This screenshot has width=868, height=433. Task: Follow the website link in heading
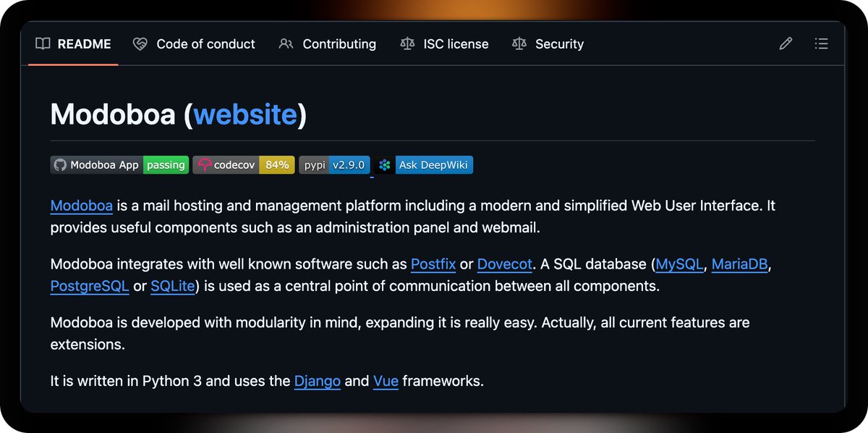[x=245, y=114]
